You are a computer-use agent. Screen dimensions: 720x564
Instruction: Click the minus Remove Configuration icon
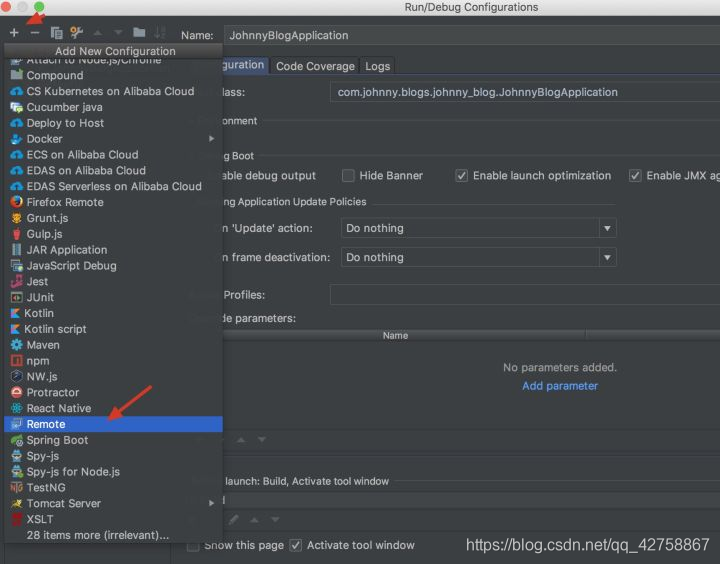pyautogui.click(x=35, y=33)
